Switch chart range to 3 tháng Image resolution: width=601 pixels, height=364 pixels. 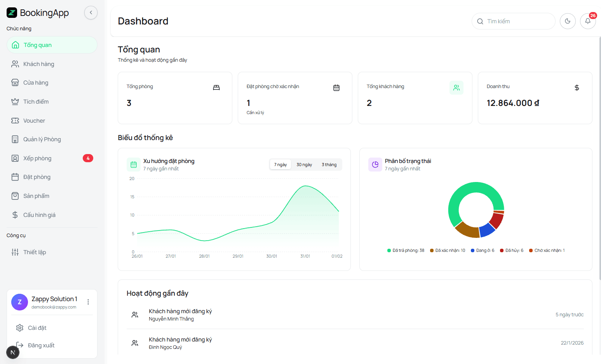[x=329, y=164]
